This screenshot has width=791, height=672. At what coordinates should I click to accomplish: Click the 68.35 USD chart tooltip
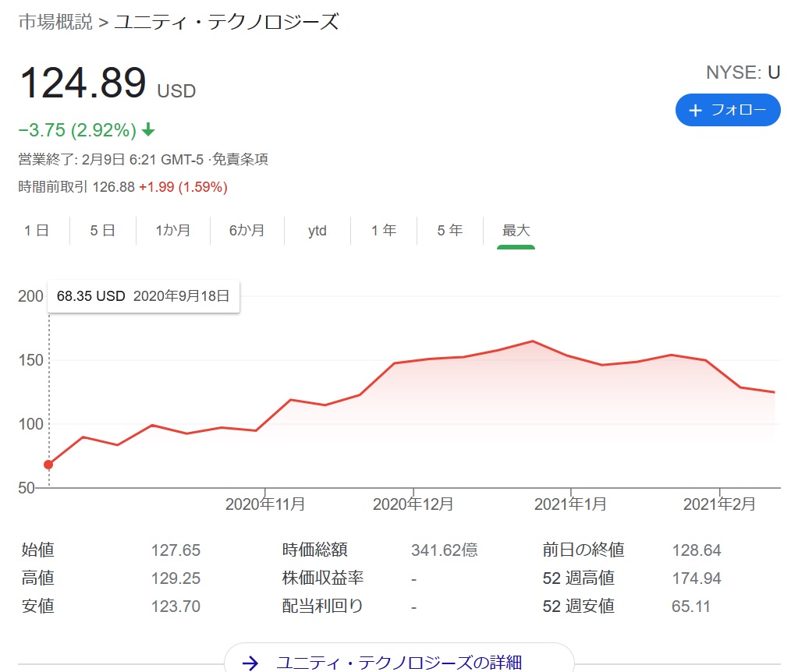(x=144, y=296)
